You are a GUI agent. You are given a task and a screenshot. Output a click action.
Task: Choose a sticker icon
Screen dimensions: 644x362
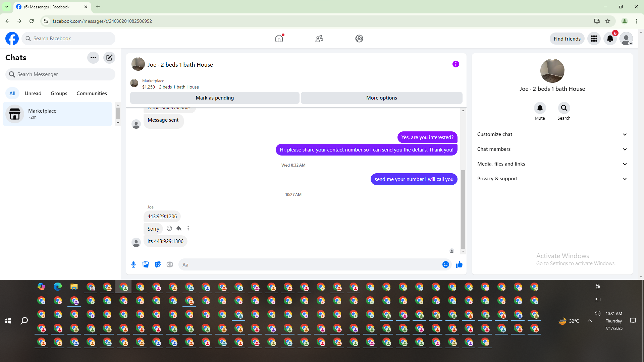[158, 264]
